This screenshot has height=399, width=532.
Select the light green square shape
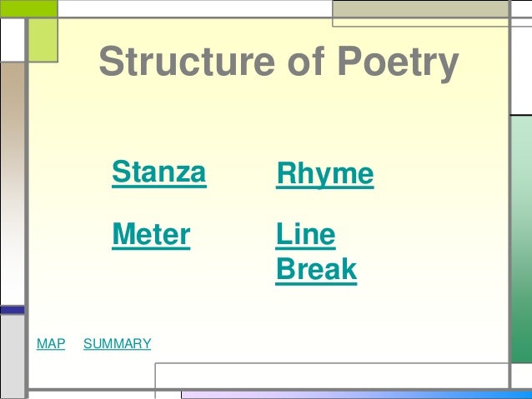click(x=43, y=40)
